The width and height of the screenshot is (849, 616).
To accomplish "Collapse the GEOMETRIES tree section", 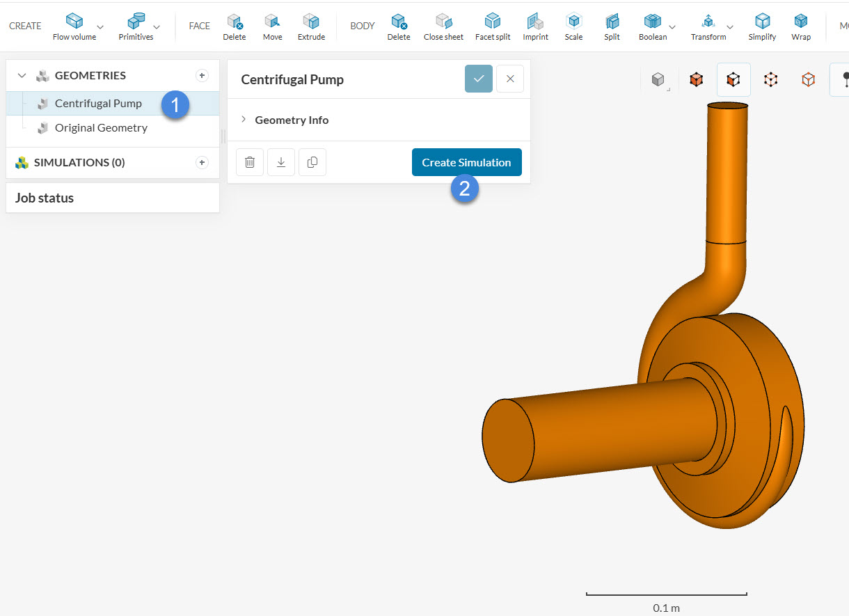I will [22, 75].
